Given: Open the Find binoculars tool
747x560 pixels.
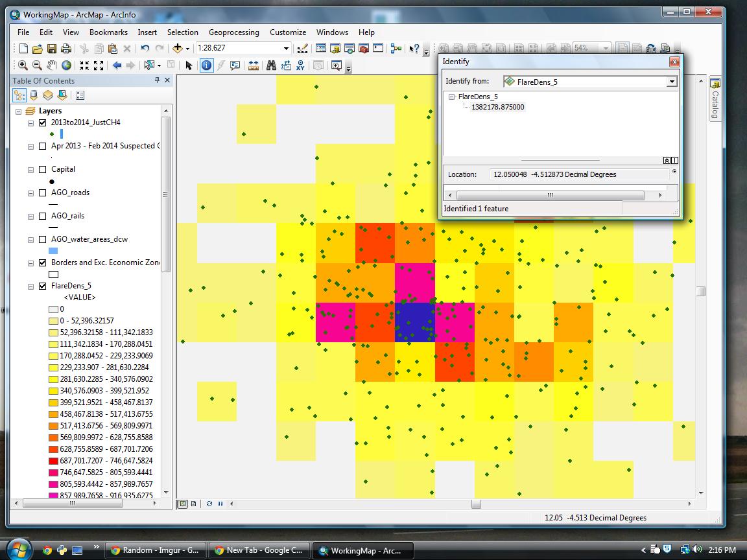Looking at the screenshot, I should coord(271,65).
